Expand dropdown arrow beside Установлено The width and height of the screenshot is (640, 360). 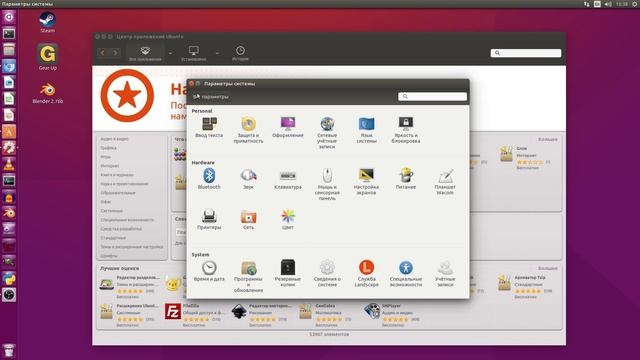[217, 53]
